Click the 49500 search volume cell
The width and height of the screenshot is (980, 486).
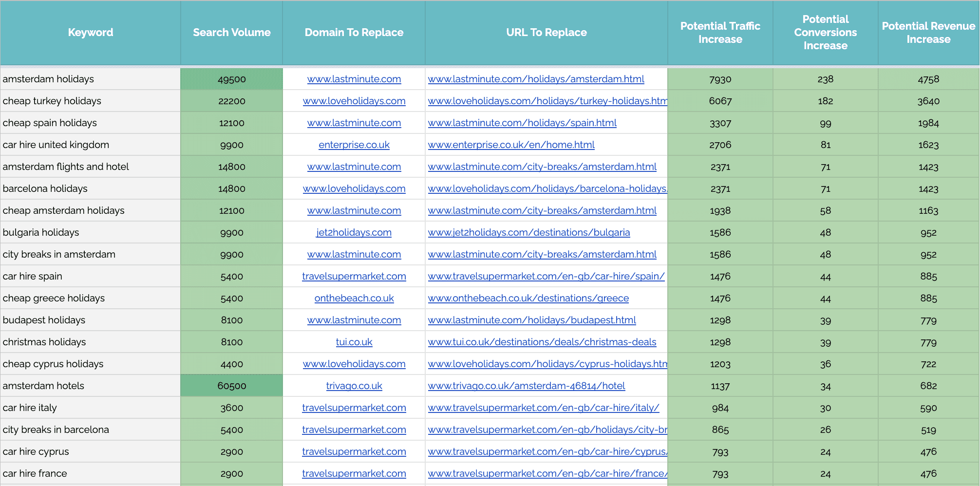coord(231,79)
